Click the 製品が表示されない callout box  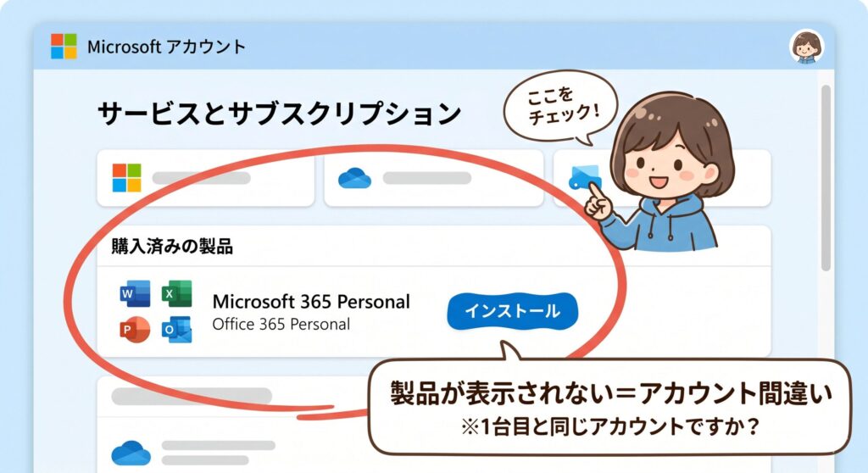pyautogui.click(x=609, y=407)
